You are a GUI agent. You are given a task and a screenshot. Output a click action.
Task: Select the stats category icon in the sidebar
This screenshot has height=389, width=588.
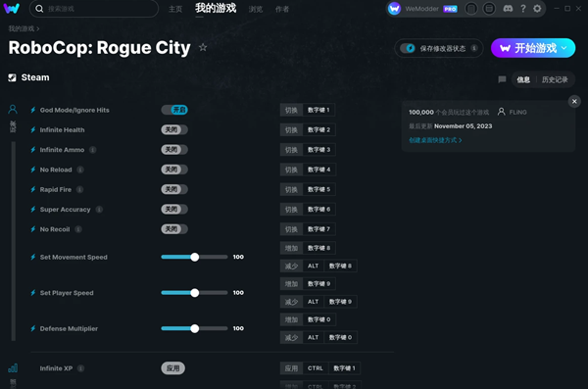coord(13,368)
